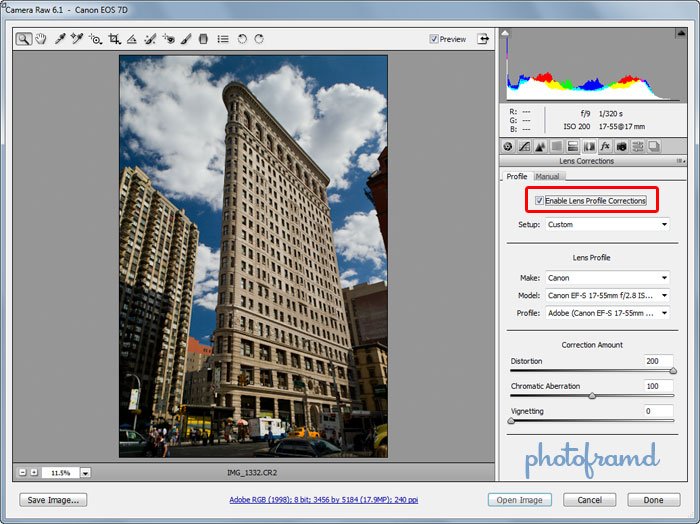Rotate image 90 degrees clockwise
This screenshot has height=524, width=700.
[259, 39]
